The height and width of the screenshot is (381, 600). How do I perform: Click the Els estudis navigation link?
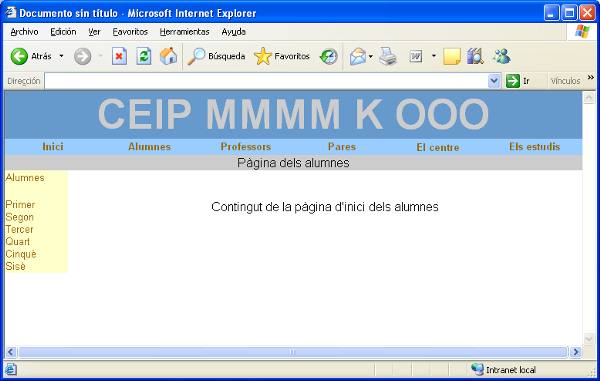[x=534, y=147]
